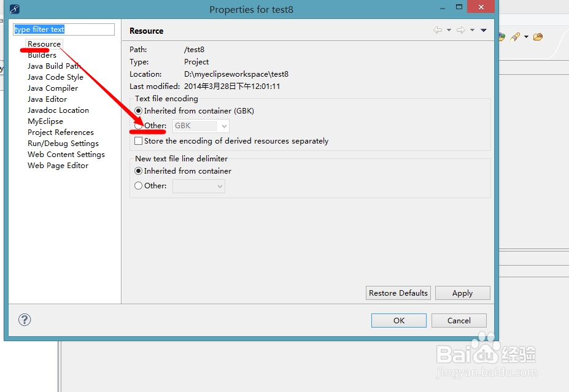This screenshot has height=392, width=569.
Task: Open the GBK encoding combo box
Action: coord(201,126)
